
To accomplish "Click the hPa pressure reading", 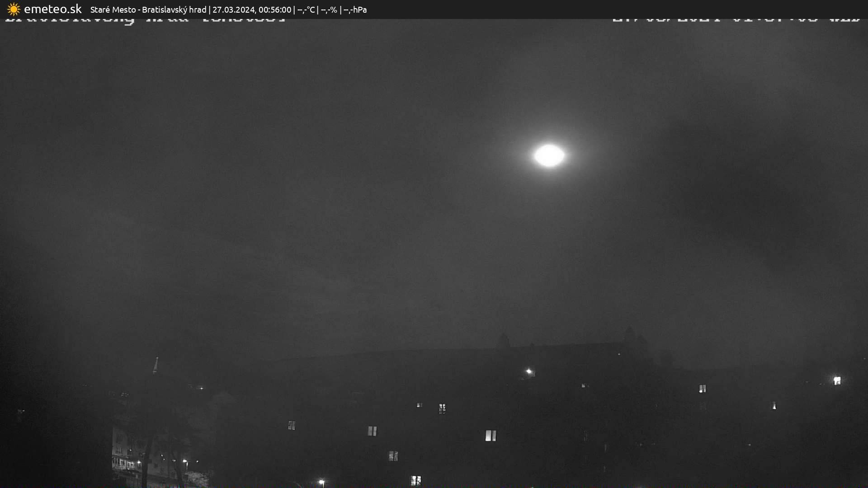I will point(355,9).
